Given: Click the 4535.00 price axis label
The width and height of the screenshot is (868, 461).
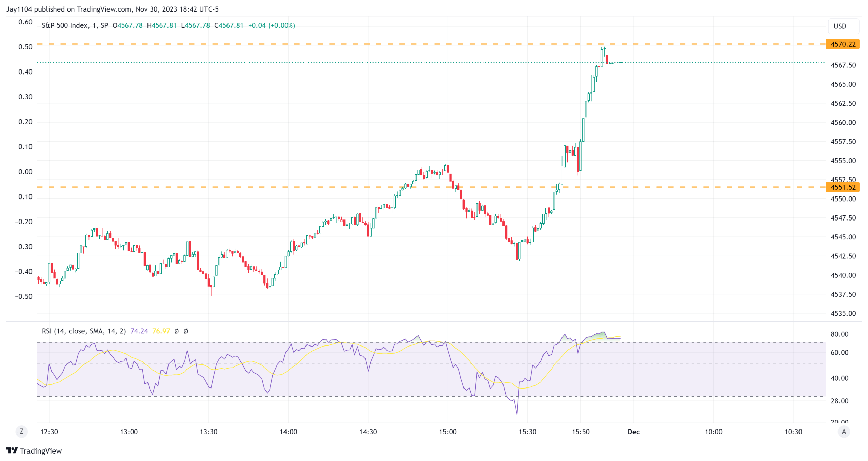Looking at the screenshot, I should [843, 313].
